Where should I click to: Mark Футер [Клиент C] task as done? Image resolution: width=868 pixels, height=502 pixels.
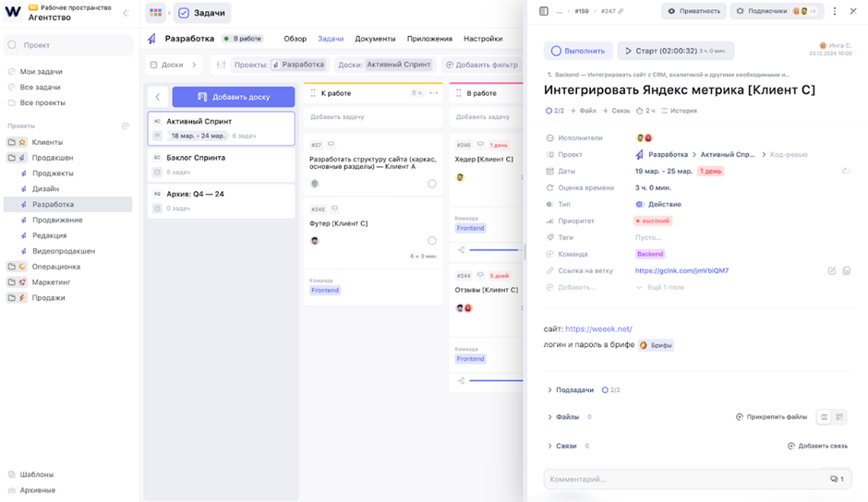point(431,241)
